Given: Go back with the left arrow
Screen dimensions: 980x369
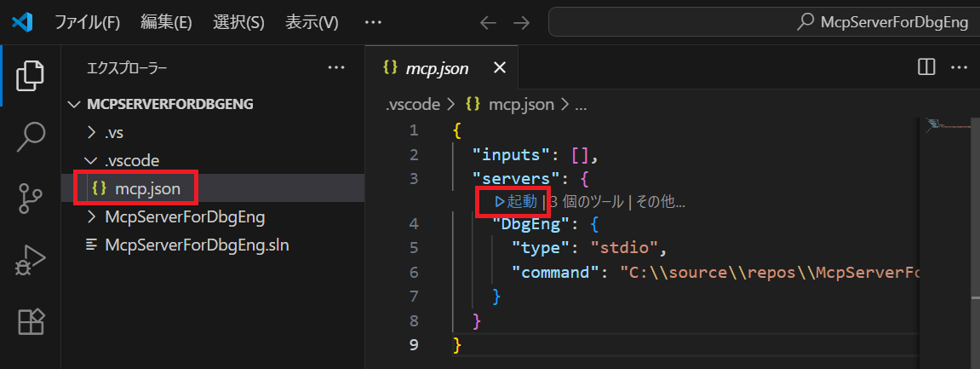Looking at the screenshot, I should click(488, 22).
